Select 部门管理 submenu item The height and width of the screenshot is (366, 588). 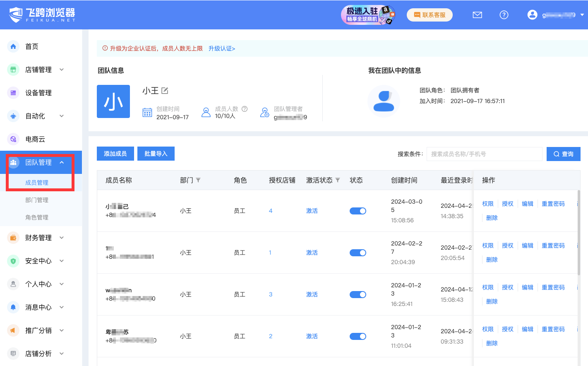point(37,200)
